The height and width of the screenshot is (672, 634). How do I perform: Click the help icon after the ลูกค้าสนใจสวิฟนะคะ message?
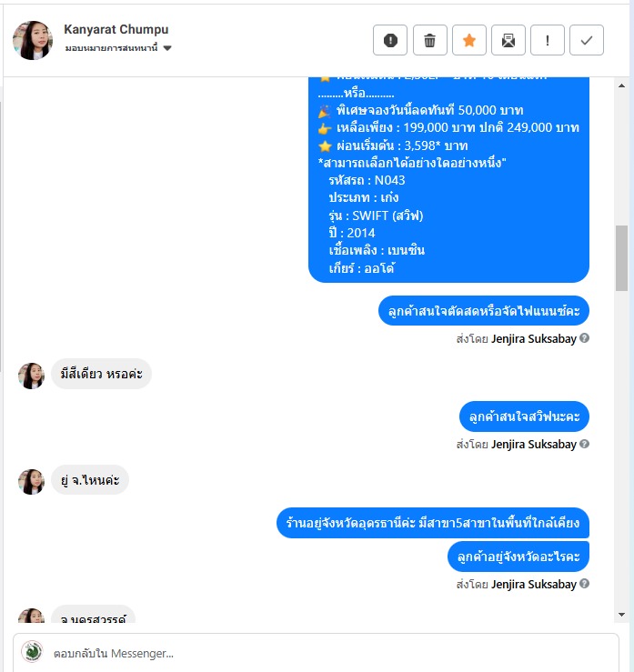(584, 444)
